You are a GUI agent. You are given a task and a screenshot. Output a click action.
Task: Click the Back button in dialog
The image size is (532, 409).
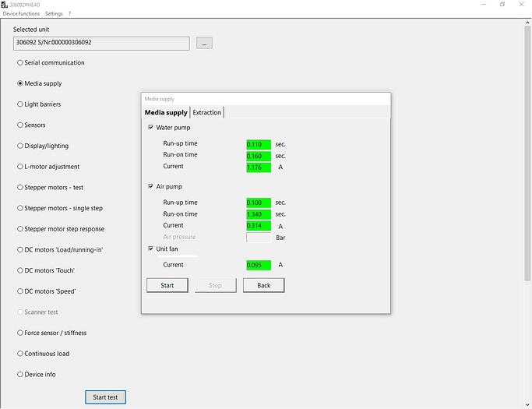pos(263,286)
